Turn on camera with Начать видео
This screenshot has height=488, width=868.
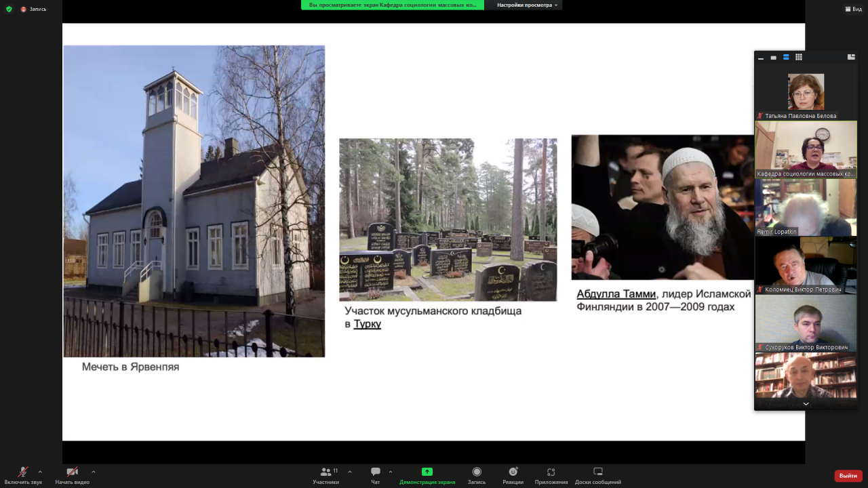[x=72, y=476]
